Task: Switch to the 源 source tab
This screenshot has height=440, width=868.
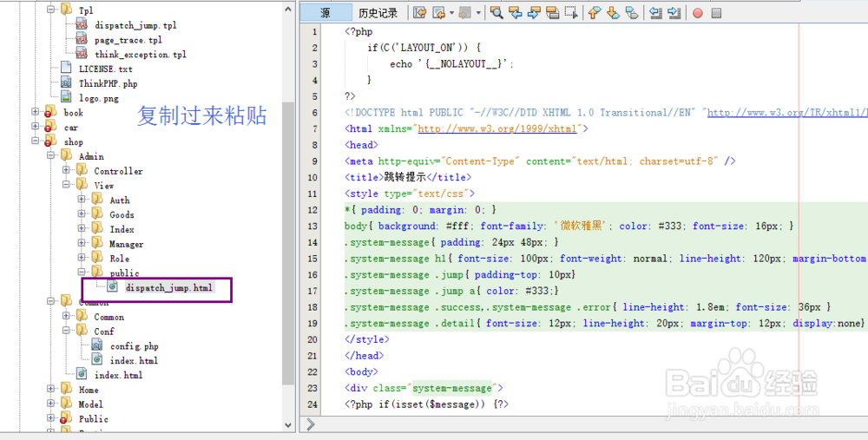Action: tap(325, 13)
